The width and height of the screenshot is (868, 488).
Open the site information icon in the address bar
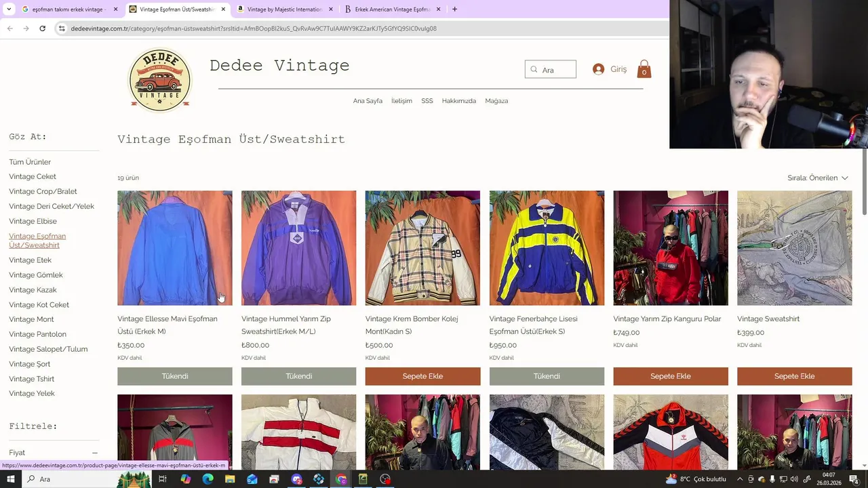point(62,28)
